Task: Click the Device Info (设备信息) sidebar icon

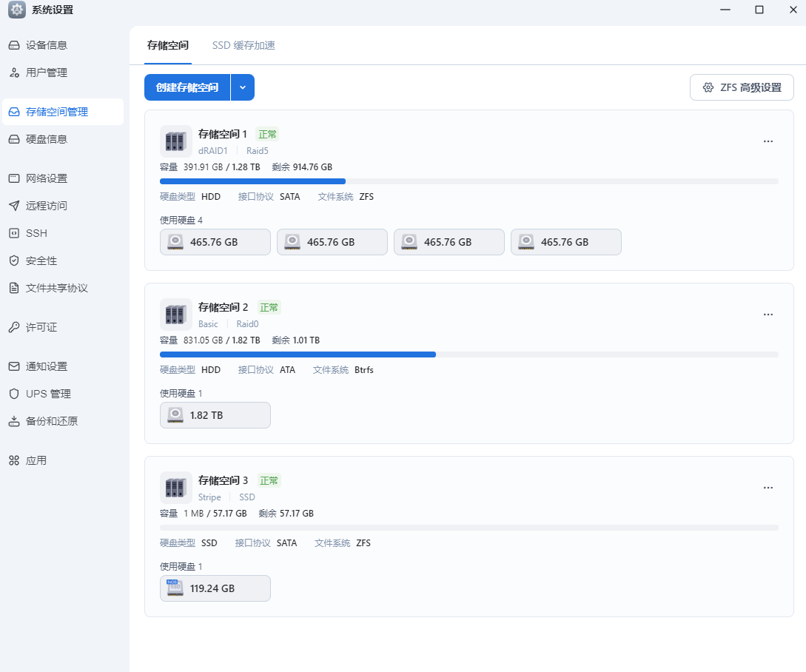Action: pos(14,45)
